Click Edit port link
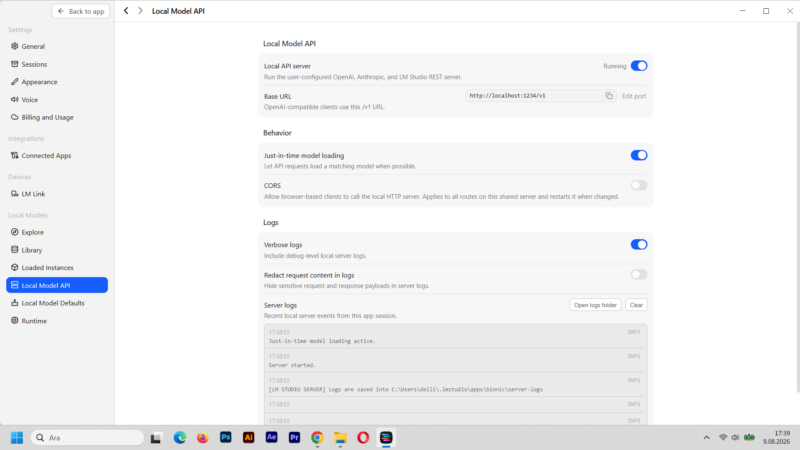The width and height of the screenshot is (800, 450). tap(634, 96)
